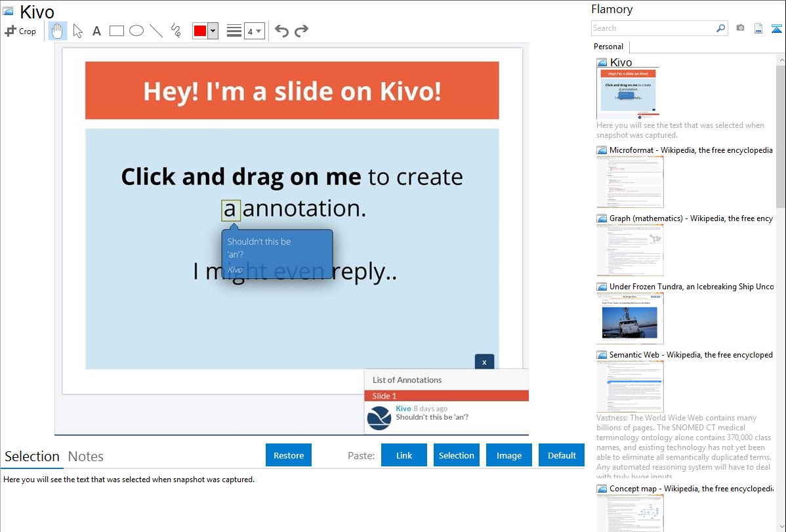Image resolution: width=786 pixels, height=532 pixels.
Task: Click the camera capture snapshot icon
Action: [x=740, y=28]
